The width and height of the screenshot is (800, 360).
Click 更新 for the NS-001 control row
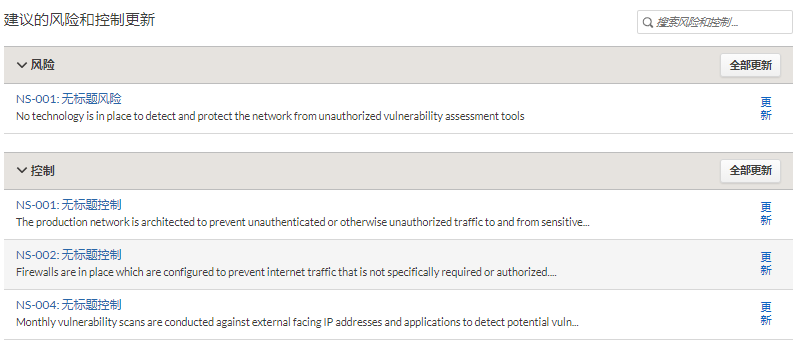(x=766, y=214)
